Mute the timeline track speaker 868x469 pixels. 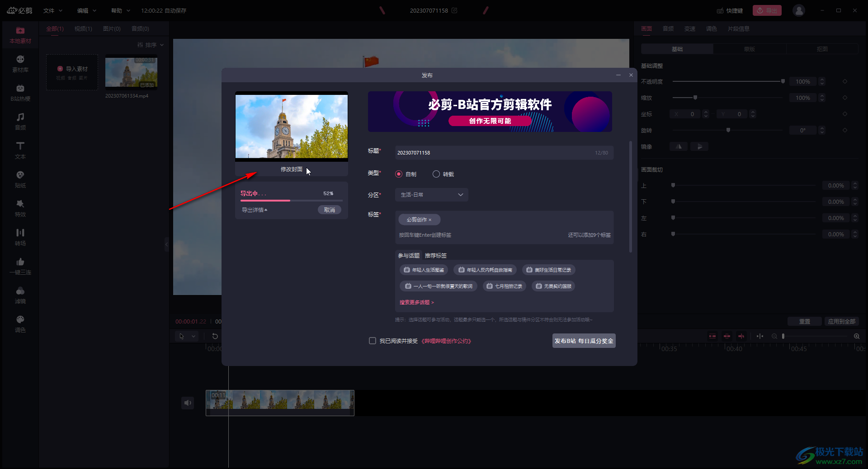click(x=188, y=403)
